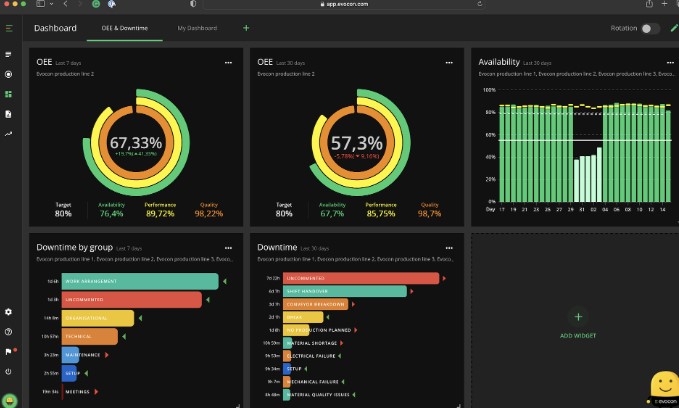Add a new dashboard tab with plus
Image resolution: width=679 pixels, height=408 pixels.
[246, 28]
